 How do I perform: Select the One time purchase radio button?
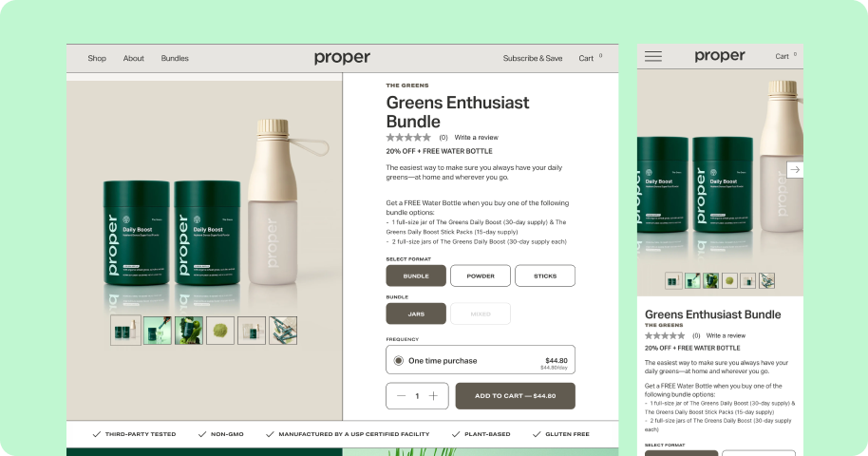coord(399,361)
